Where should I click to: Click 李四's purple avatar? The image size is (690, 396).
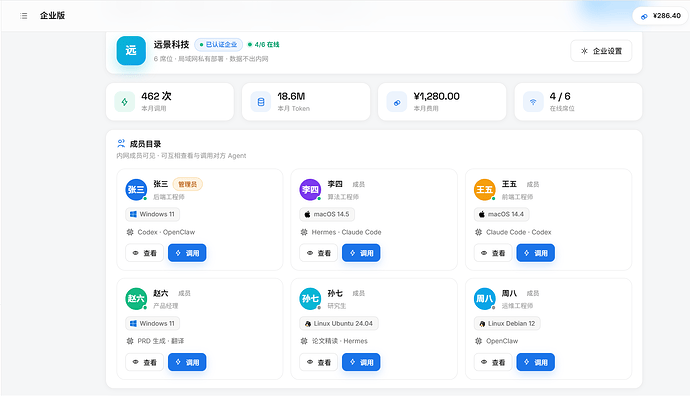pos(310,190)
